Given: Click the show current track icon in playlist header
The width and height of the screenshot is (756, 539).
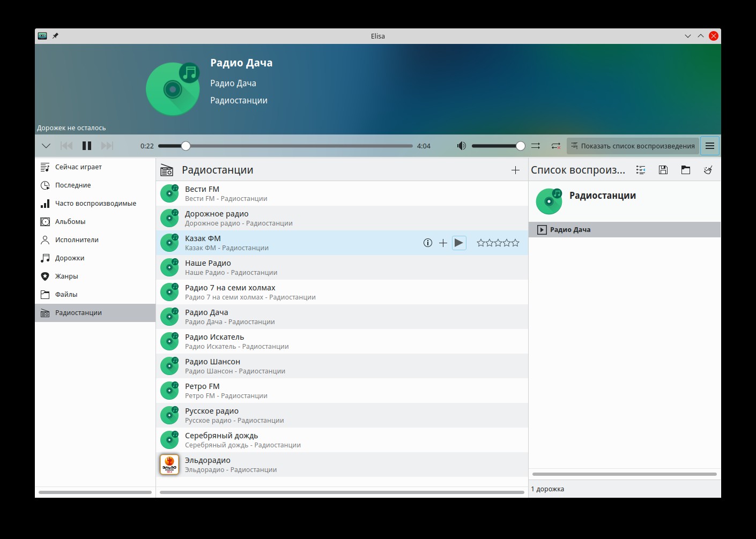Looking at the screenshot, I should tap(641, 170).
